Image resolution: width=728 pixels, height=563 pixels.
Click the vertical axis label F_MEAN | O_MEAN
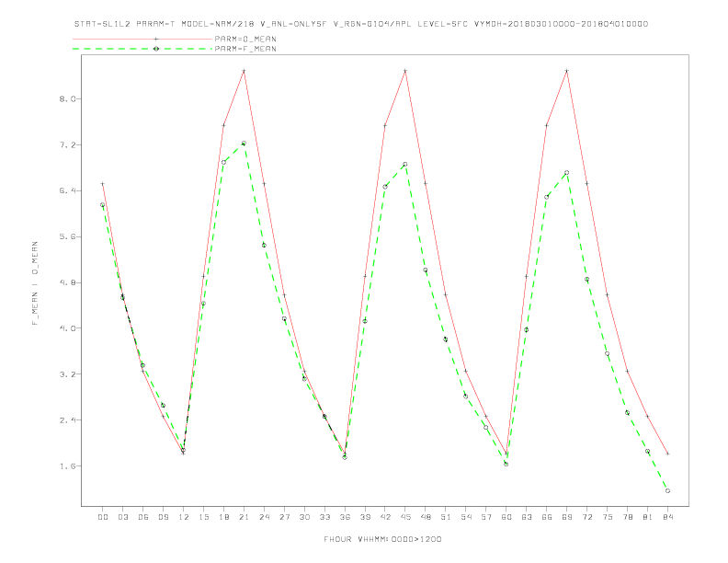pyautogui.click(x=35, y=283)
